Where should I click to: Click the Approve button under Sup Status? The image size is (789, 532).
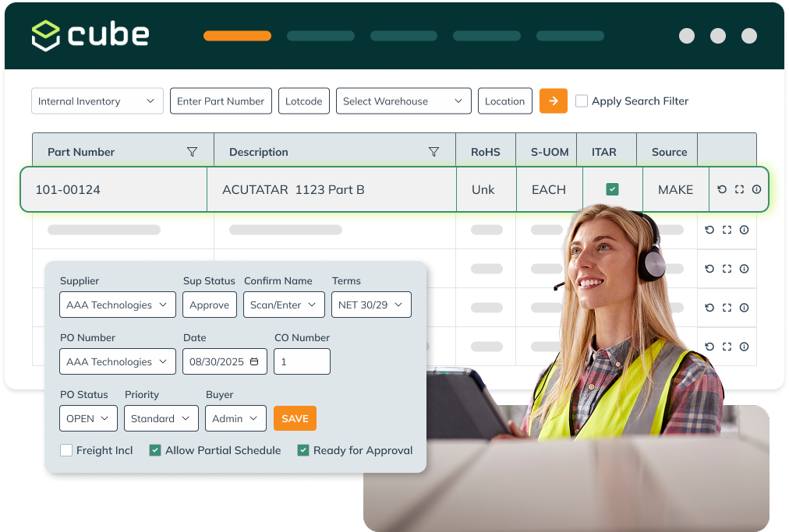tap(209, 305)
